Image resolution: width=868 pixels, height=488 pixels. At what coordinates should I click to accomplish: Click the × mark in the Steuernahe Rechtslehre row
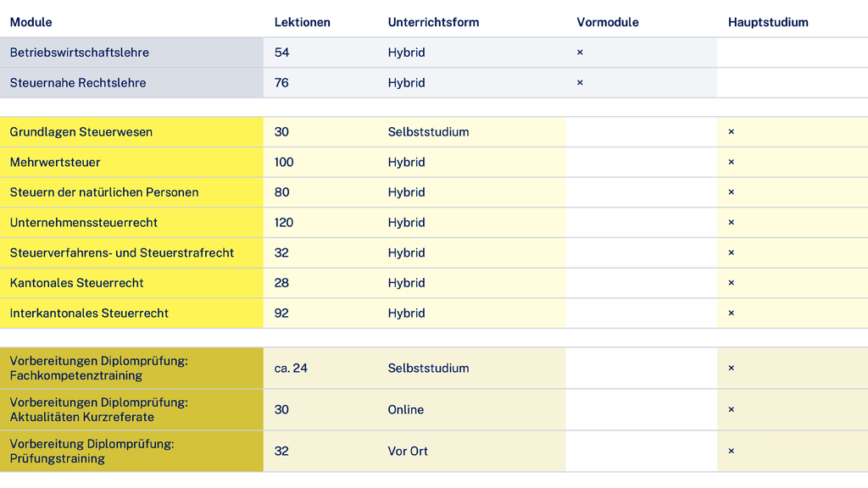click(580, 83)
